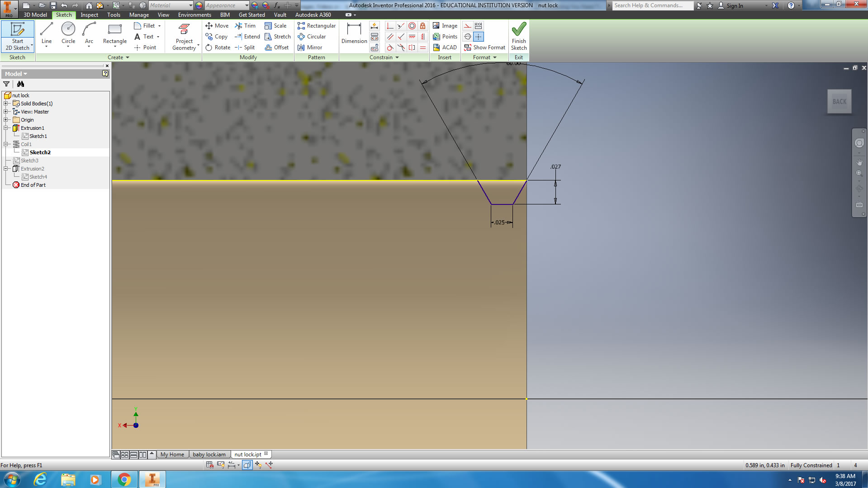Toggle Relax Mode in status bar
The width and height of the screenshot is (868, 488).
269,464
